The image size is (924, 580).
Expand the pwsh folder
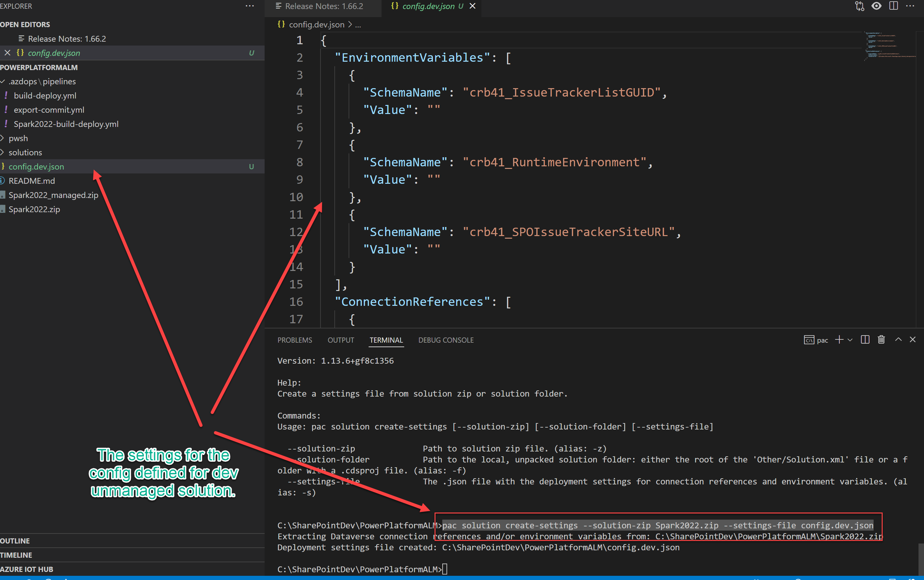(18, 138)
